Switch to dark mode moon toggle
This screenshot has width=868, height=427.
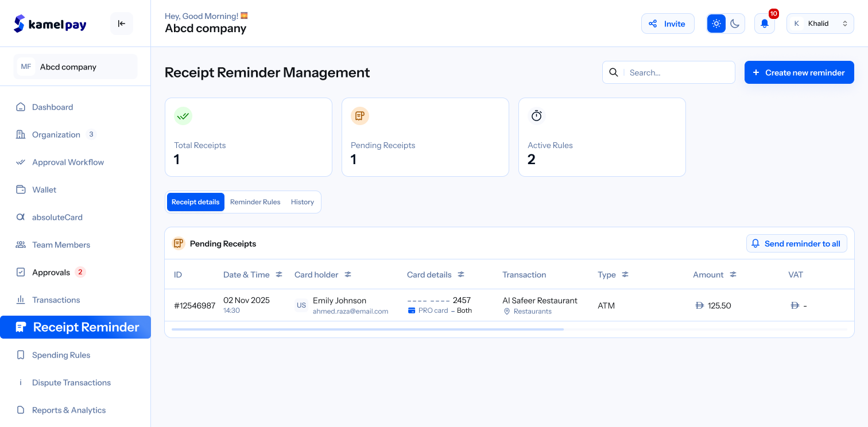pyautogui.click(x=735, y=24)
